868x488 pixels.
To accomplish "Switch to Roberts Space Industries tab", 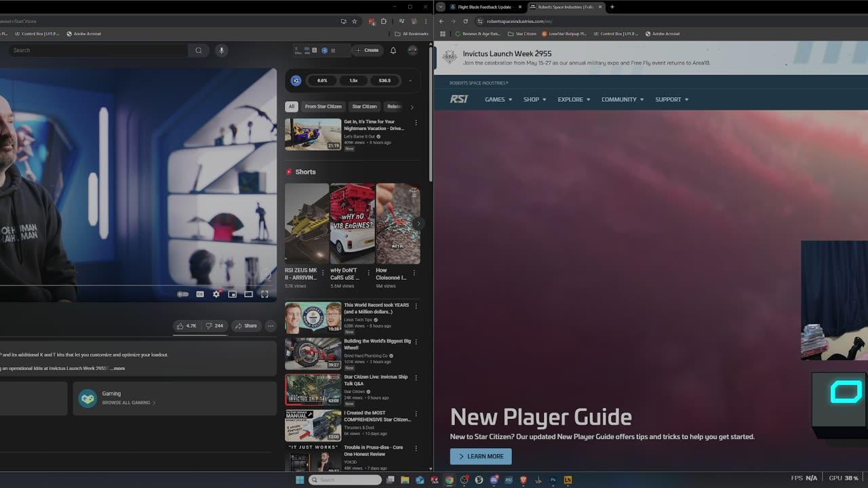I will 566,7.
